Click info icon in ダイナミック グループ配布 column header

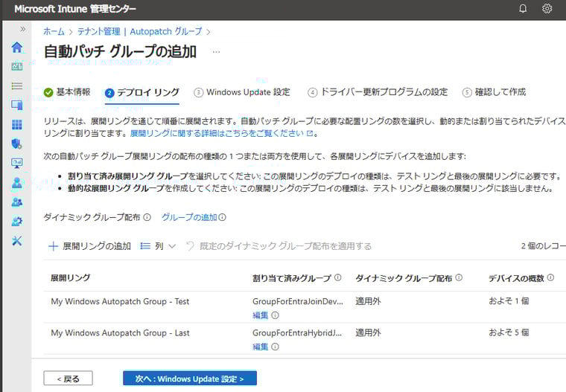459,277
